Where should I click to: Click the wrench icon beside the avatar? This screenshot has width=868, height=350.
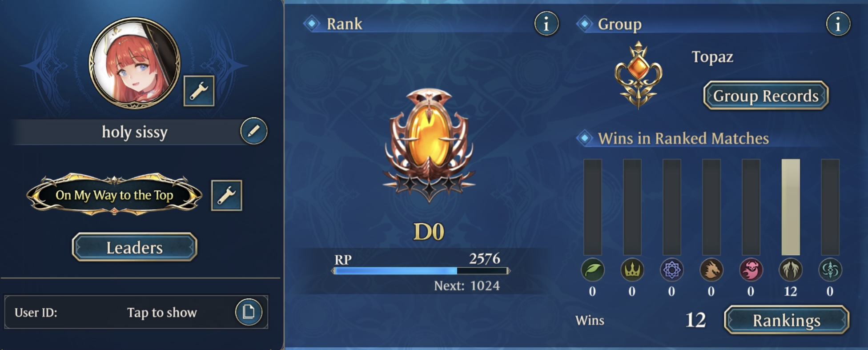(199, 91)
